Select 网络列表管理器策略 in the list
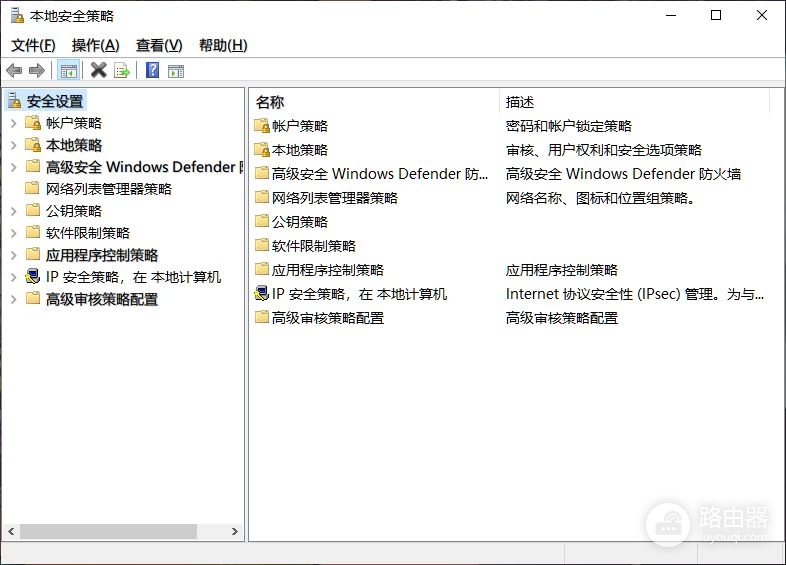The width and height of the screenshot is (786, 565). pos(335,198)
